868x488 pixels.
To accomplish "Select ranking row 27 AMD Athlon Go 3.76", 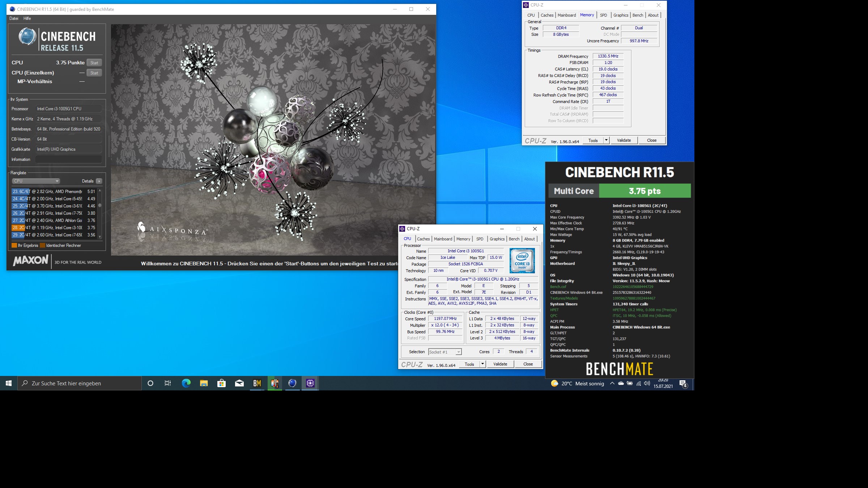I will tap(54, 221).
